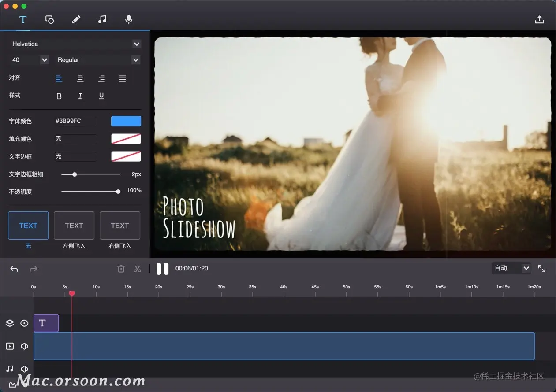Open the Shapes tool tab
Screen dimensions: 556x392
[49, 19]
